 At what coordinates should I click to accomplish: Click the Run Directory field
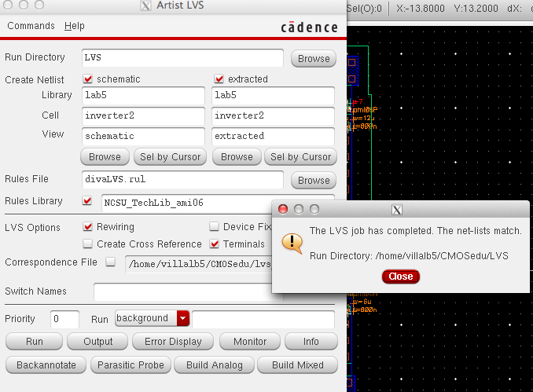point(183,57)
